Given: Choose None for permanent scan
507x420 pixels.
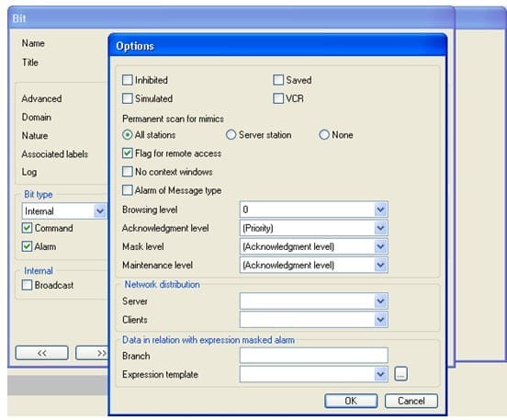Looking at the screenshot, I should (x=324, y=135).
